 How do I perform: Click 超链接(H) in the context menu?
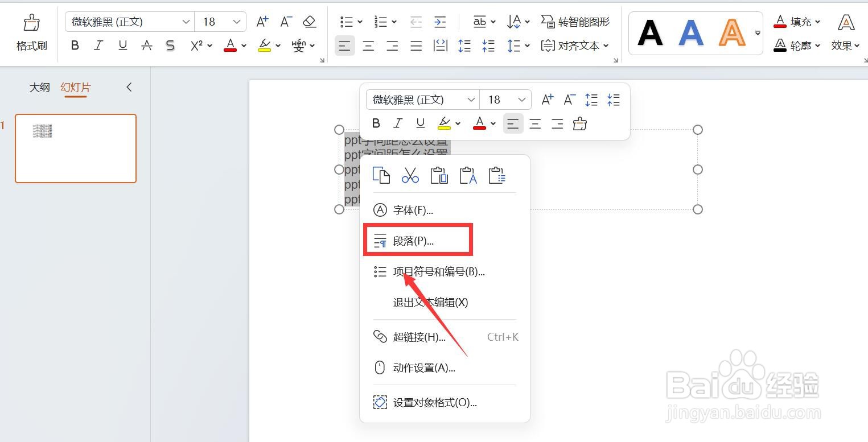coord(419,337)
